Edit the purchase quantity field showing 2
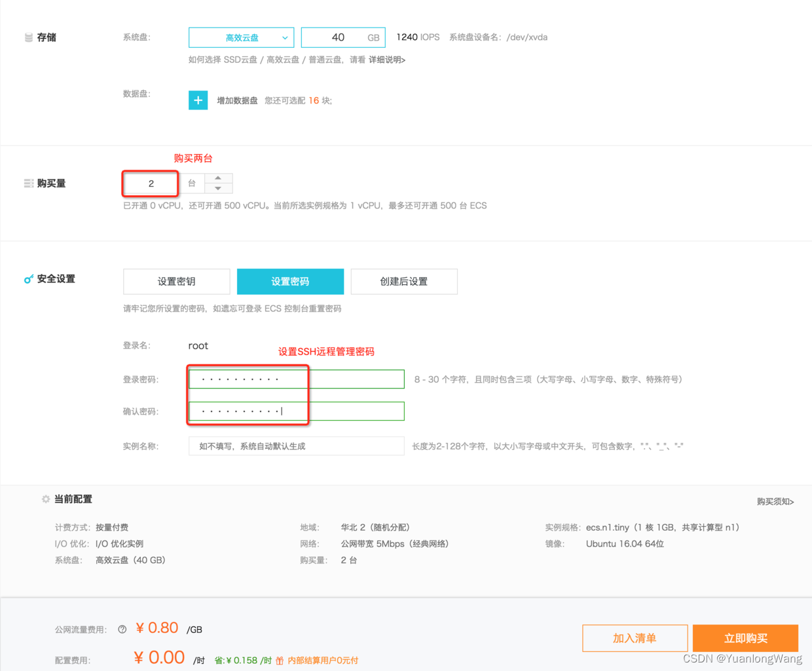The height and width of the screenshot is (671, 812). (151, 183)
